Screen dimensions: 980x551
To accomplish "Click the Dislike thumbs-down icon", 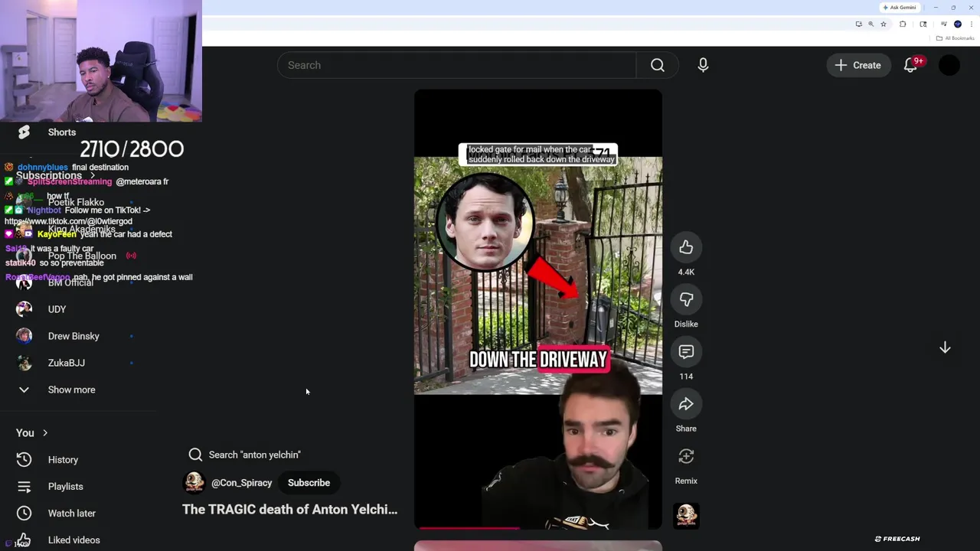I will (x=686, y=299).
